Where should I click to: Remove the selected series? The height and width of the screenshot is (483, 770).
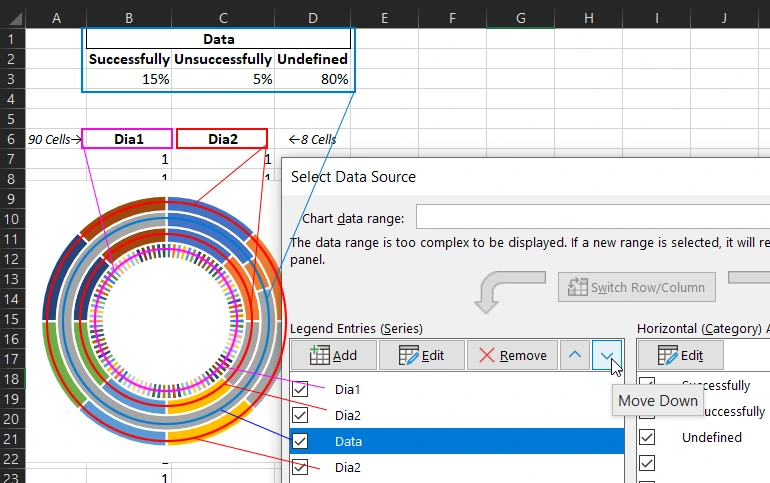[x=513, y=355]
